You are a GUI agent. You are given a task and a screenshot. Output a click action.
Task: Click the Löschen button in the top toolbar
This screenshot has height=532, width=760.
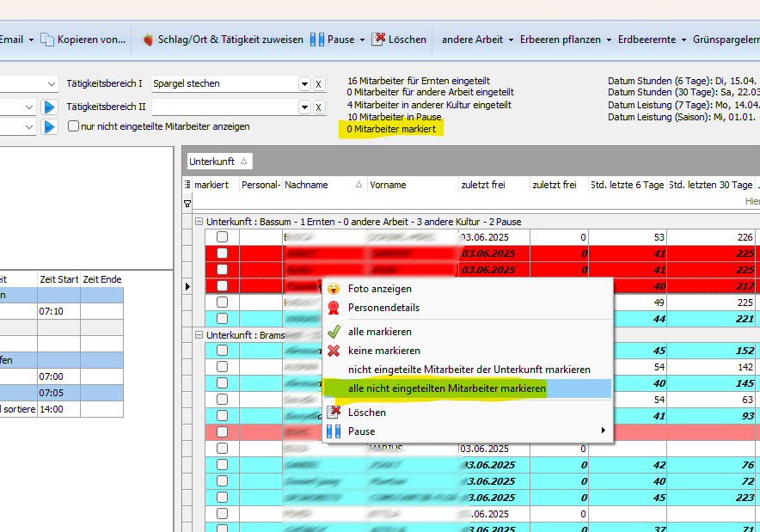pos(399,40)
